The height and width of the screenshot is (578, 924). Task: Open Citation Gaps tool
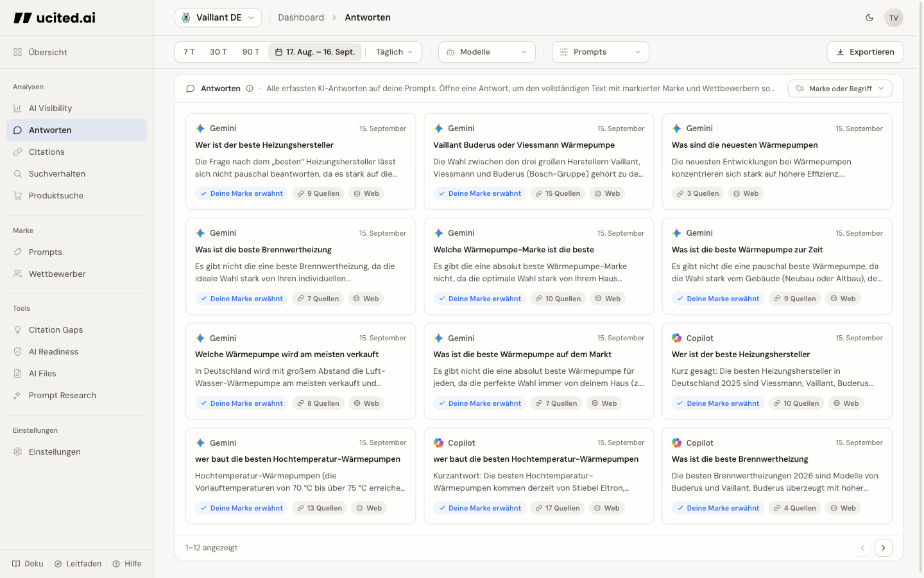pos(76,330)
